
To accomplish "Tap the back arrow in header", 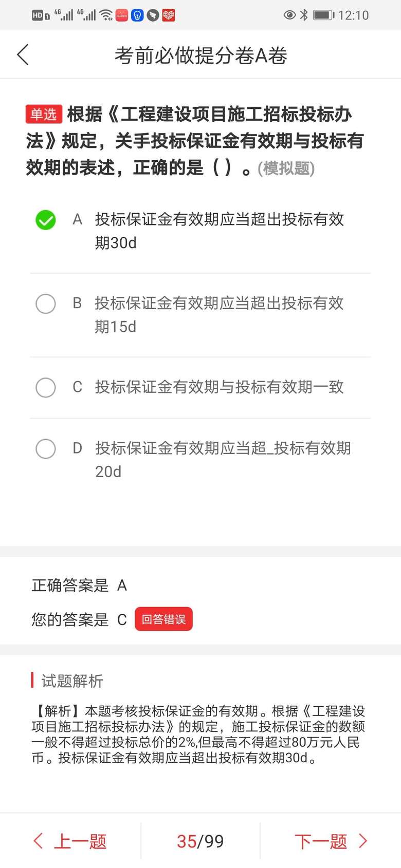I will coord(23,55).
